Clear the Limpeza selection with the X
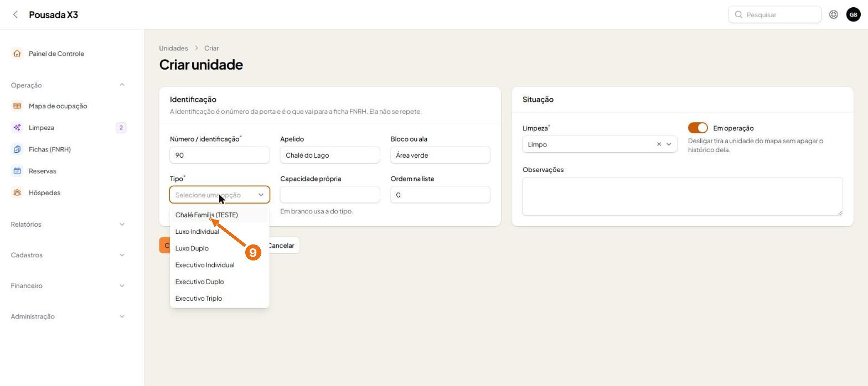Image resolution: width=868 pixels, height=386 pixels. (x=659, y=144)
